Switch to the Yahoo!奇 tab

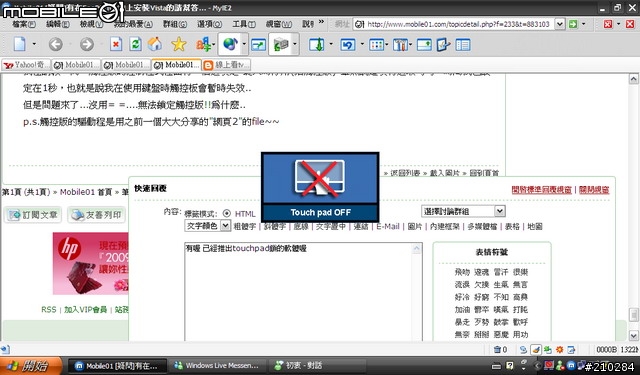(x=26, y=65)
